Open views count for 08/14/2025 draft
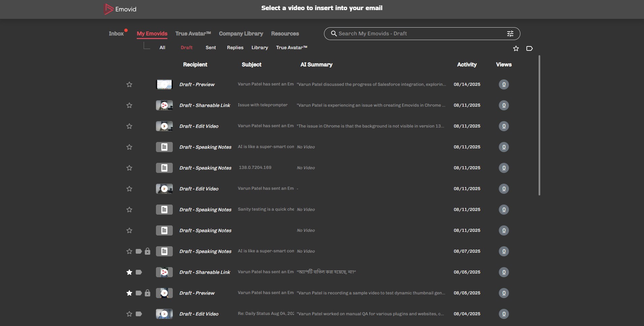644x326 pixels. pyautogui.click(x=504, y=84)
